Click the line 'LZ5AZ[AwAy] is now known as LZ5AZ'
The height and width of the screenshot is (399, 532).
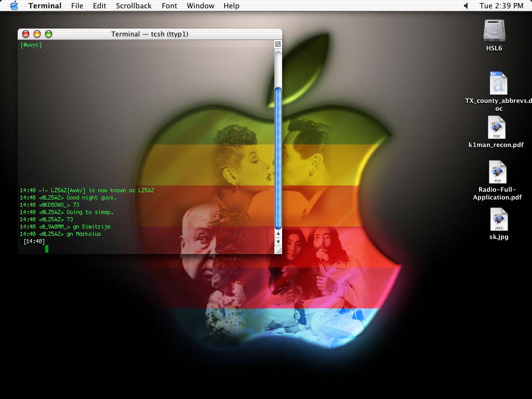102,190
